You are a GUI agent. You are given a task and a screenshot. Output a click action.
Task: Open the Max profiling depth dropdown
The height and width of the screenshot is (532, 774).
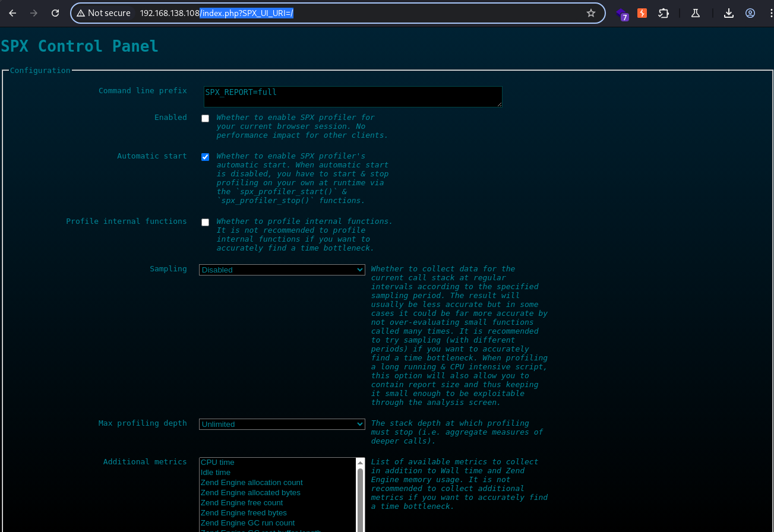[x=282, y=424]
